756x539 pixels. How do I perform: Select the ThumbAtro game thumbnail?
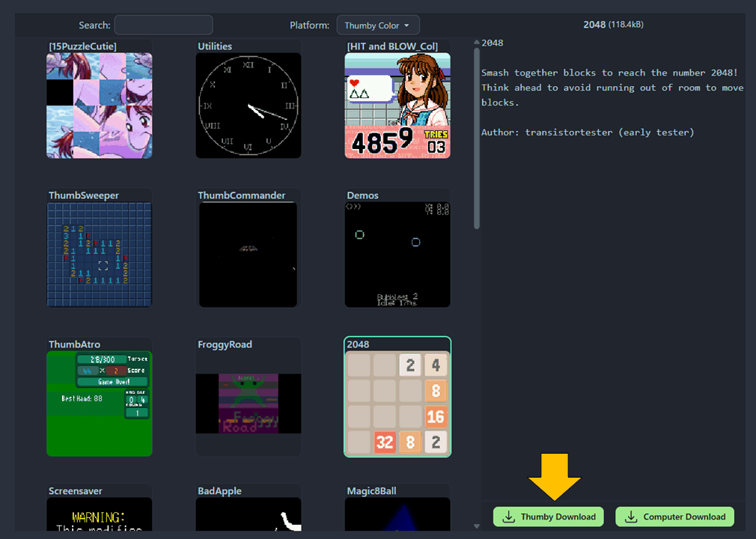click(100, 404)
